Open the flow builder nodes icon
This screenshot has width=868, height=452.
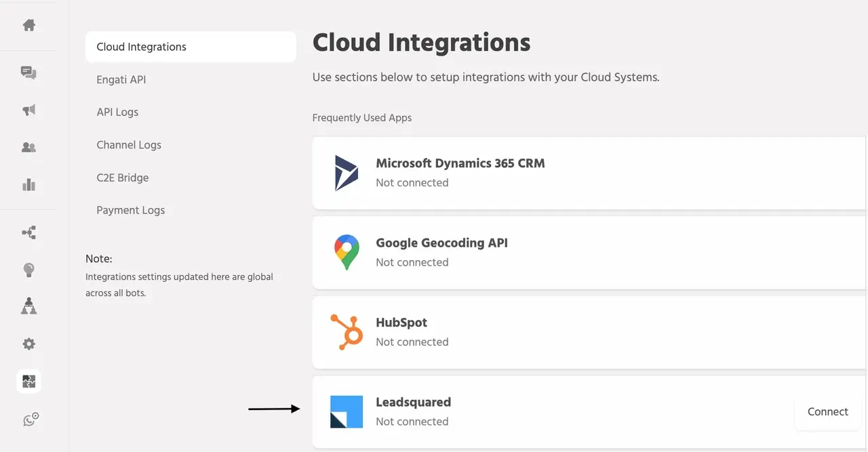click(28, 233)
